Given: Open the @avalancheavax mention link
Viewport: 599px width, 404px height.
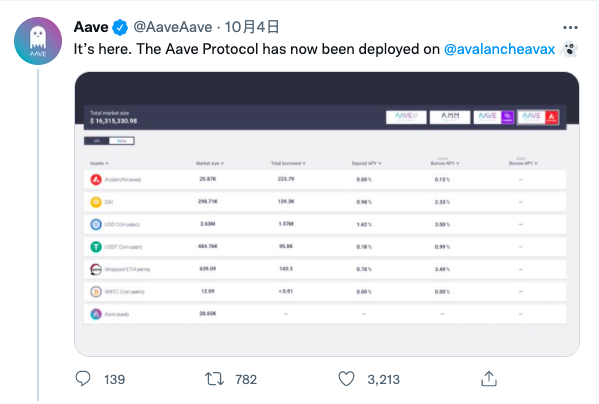Looking at the screenshot, I should coord(499,49).
